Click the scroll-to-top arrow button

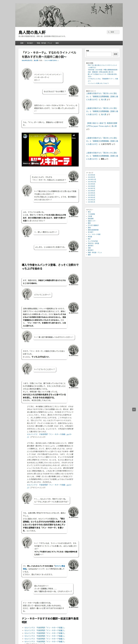point(134,409)
